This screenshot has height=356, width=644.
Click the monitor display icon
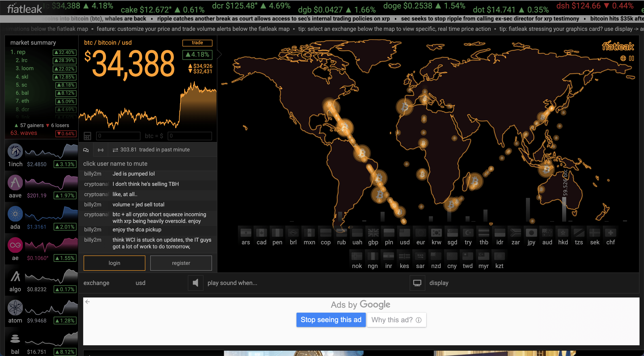pos(417,283)
